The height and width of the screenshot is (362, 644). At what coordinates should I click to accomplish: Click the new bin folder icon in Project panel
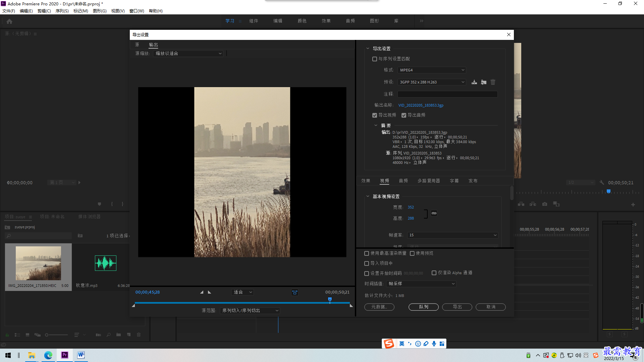(118, 335)
